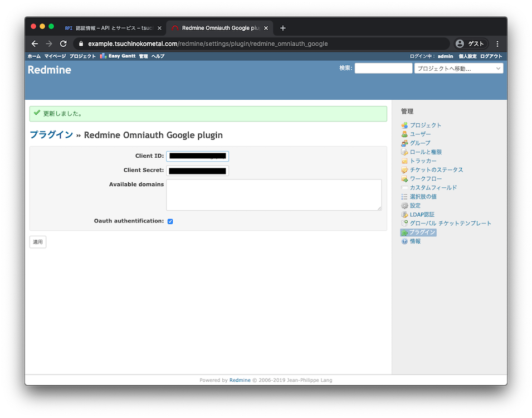The width and height of the screenshot is (532, 418).
Task: Click the admin username link
Action: [445, 56]
